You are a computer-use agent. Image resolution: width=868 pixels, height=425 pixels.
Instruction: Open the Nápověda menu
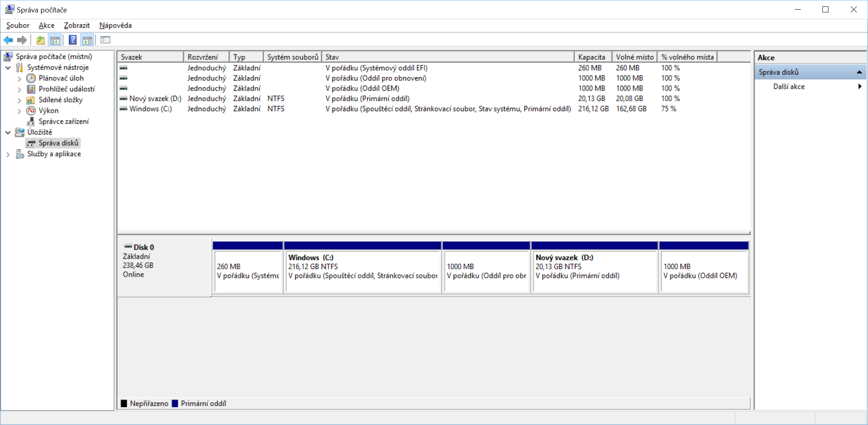[x=116, y=25]
